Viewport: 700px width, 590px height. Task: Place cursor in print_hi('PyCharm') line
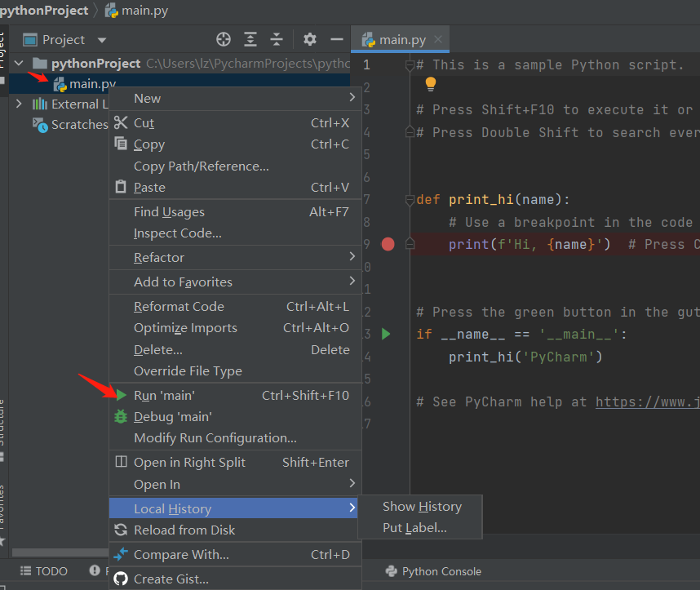tap(525, 357)
